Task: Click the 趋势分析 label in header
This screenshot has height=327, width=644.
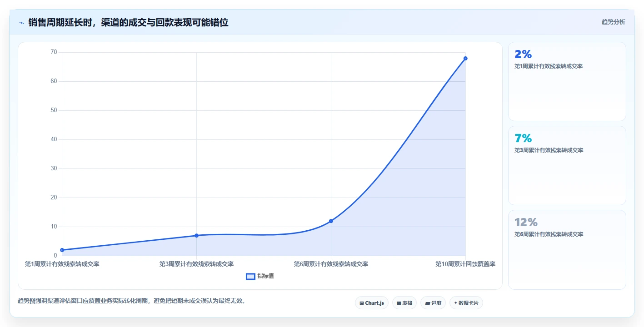Action: (613, 22)
